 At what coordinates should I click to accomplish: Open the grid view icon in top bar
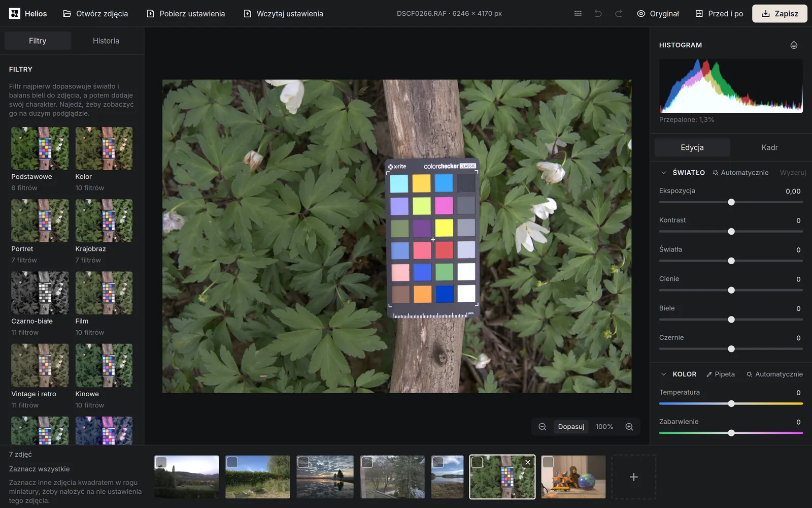pos(578,14)
